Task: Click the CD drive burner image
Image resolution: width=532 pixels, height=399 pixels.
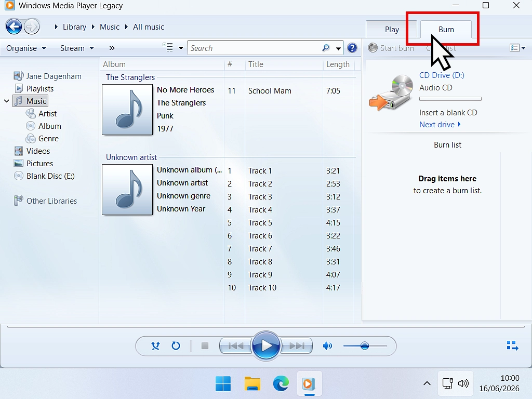Action: [x=391, y=92]
